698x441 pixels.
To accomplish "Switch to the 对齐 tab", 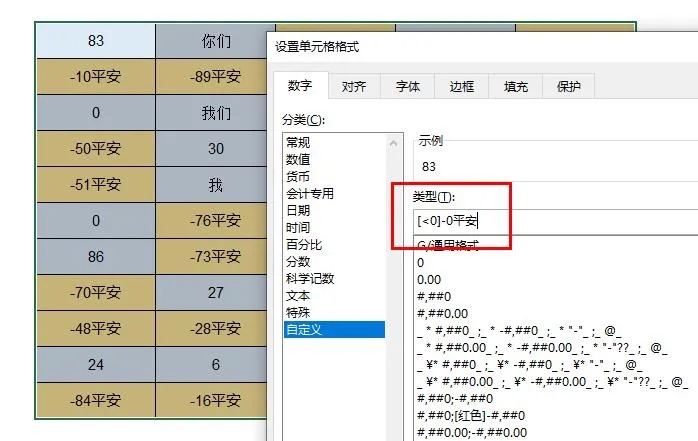I will click(x=353, y=87).
